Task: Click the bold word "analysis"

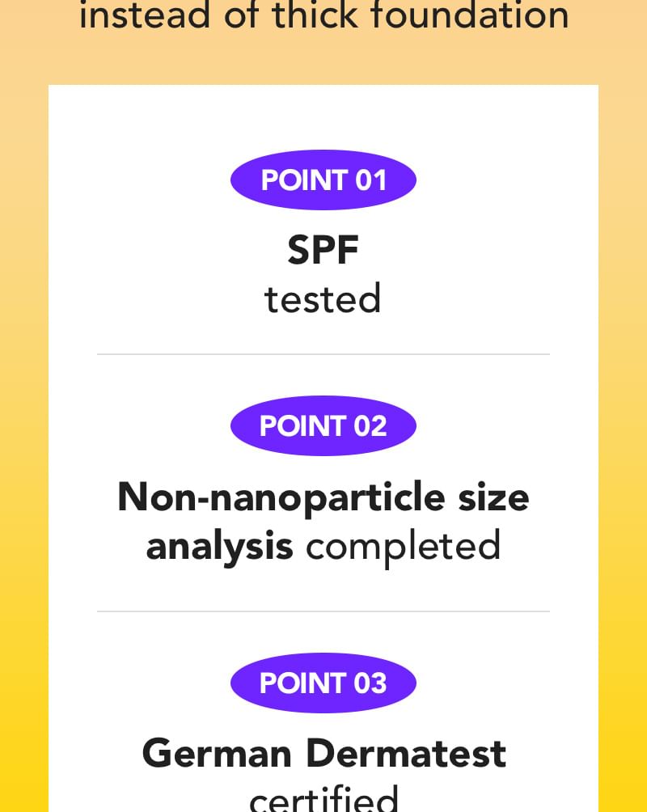Action: coord(219,547)
